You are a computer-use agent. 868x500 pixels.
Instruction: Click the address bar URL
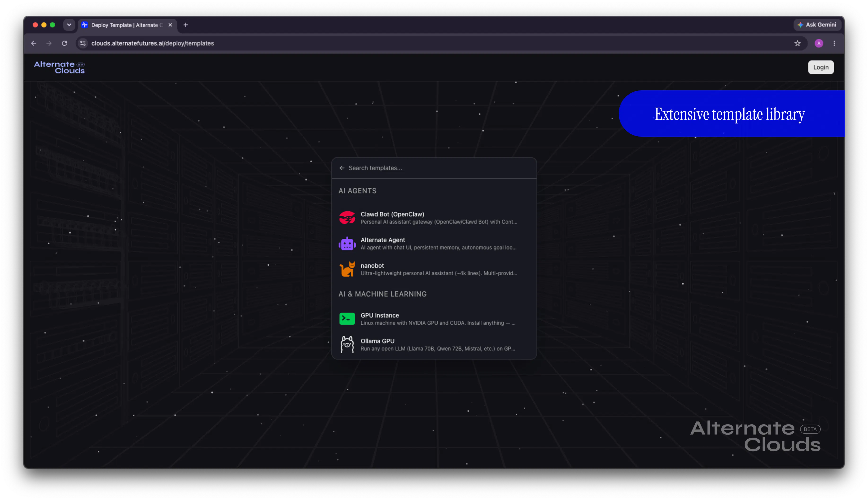pyautogui.click(x=153, y=43)
